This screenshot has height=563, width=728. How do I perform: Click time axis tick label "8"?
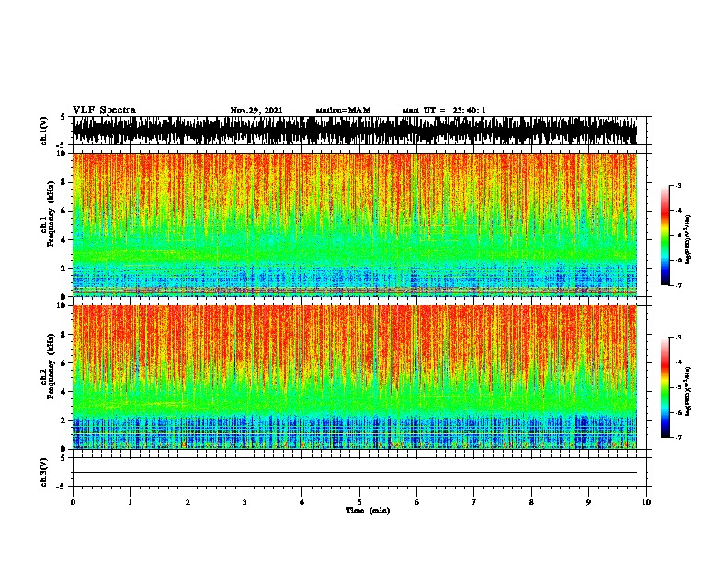(531, 502)
